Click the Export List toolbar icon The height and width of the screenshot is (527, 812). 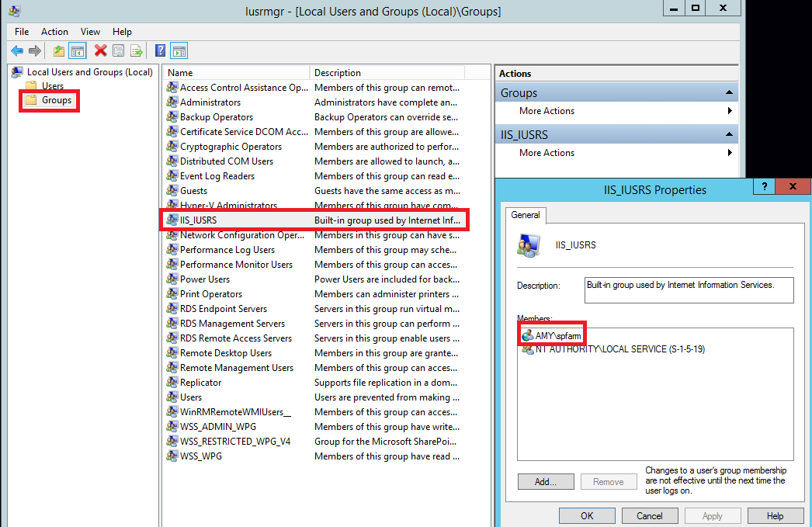tap(136, 50)
